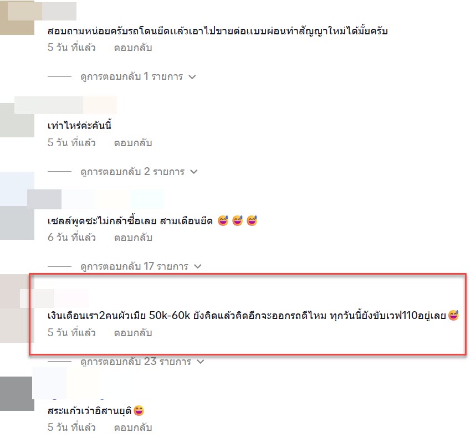This screenshot has width=476, height=448.
Task: Reply to the 50k-60k salary comment
Action: pos(133,333)
